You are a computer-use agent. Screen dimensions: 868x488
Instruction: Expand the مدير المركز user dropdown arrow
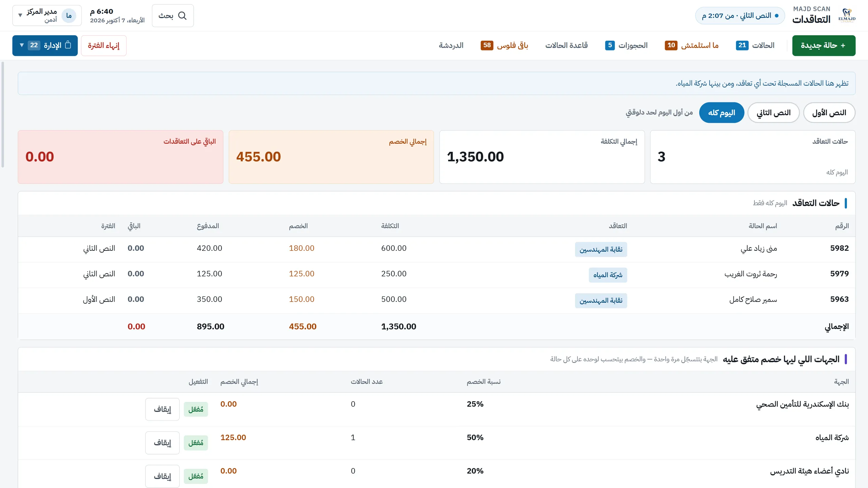click(20, 16)
